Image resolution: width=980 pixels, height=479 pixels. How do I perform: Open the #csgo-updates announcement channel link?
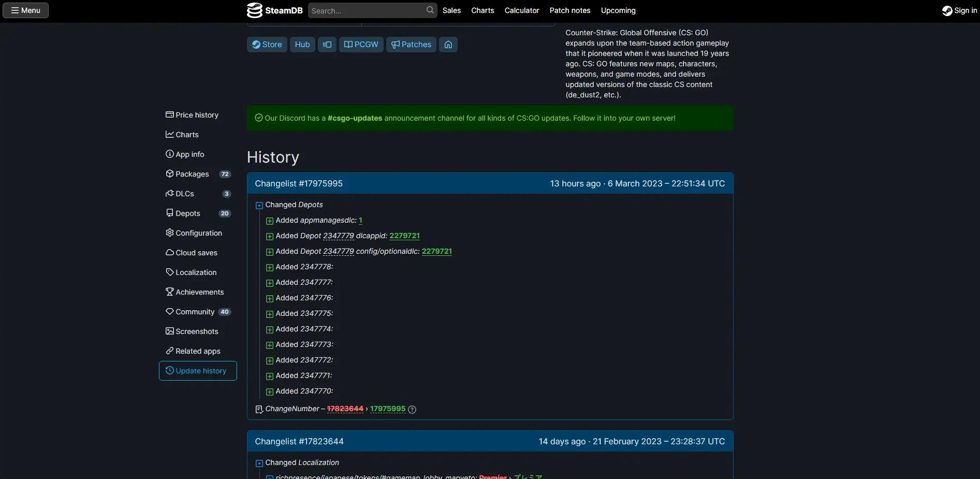(x=355, y=118)
